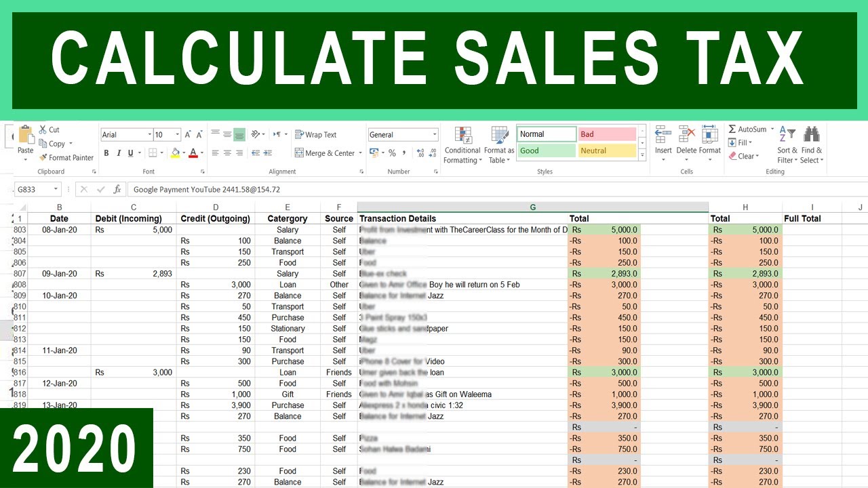
Task: Open Find & Select binoculars menu
Action: [x=812, y=144]
